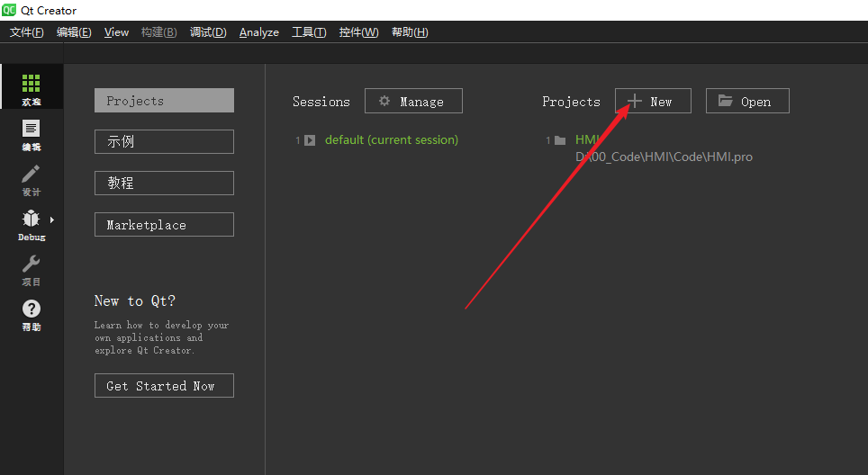This screenshot has height=475, width=868.
Task: Select the Projects sidebar button
Action: pyautogui.click(x=165, y=101)
